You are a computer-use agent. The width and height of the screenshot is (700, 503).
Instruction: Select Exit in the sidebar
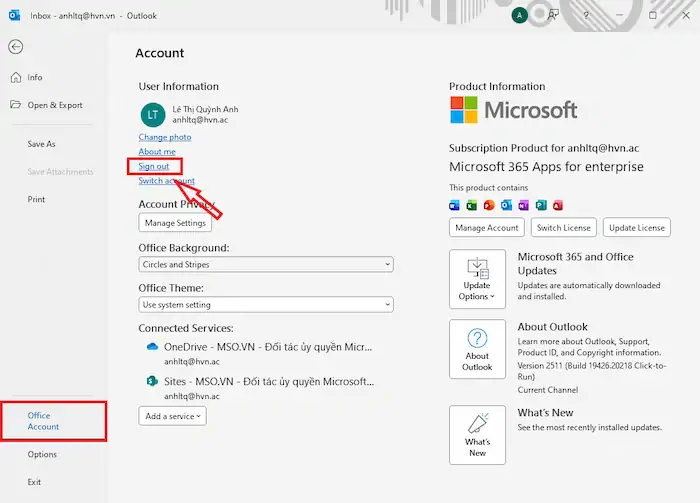pyautogui.click(x=34, y=482)
